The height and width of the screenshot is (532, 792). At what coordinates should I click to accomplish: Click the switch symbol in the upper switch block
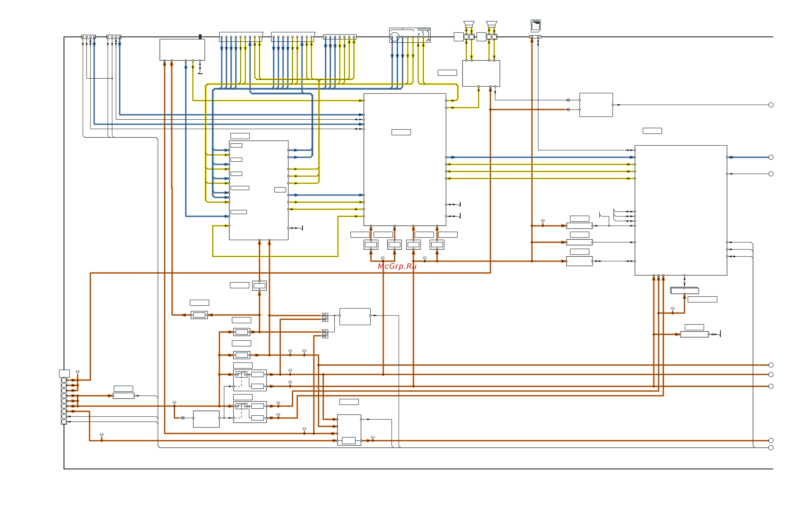point(241,374)
